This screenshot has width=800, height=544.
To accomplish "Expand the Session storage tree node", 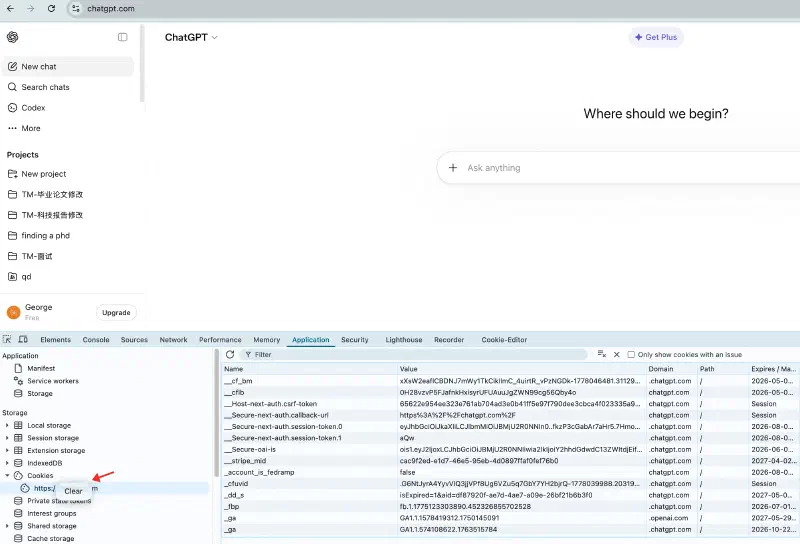I will point(7,438).
